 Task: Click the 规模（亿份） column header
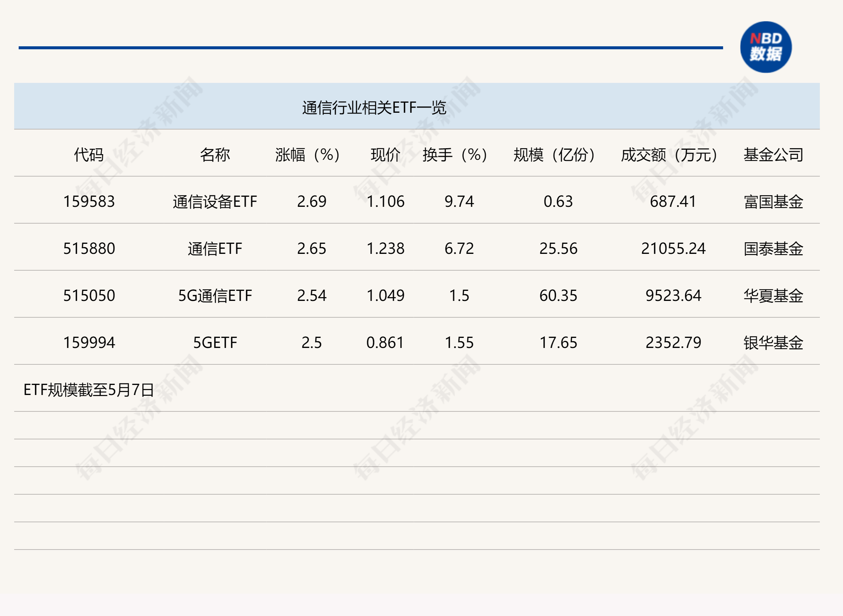click(554, 155)
